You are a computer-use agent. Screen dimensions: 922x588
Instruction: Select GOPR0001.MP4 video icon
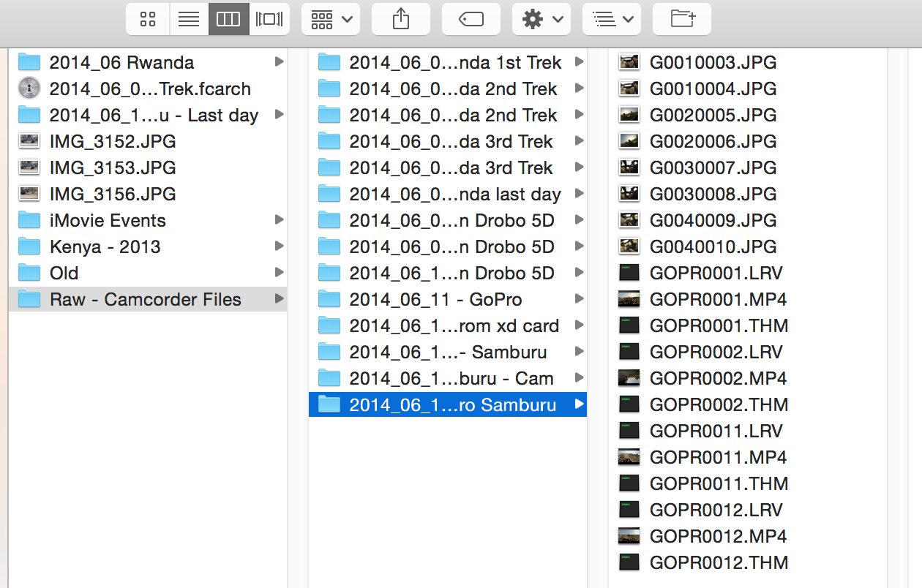point(629,299)
